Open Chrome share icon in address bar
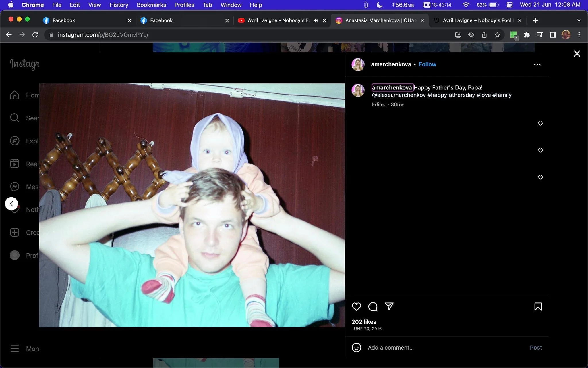This screenshot has height=368, width=588. (x=484, y=35)
